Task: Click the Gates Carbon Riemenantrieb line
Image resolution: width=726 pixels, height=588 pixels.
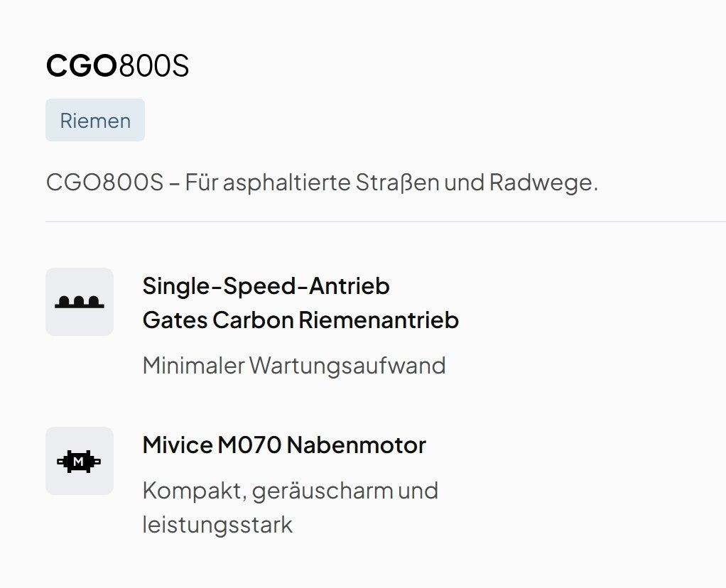Action: click(x=300, y=320)
